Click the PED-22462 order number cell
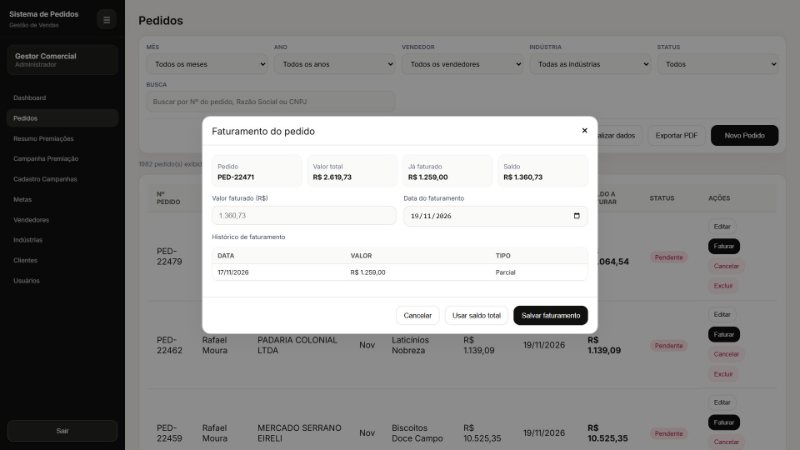 coord(169,345)
